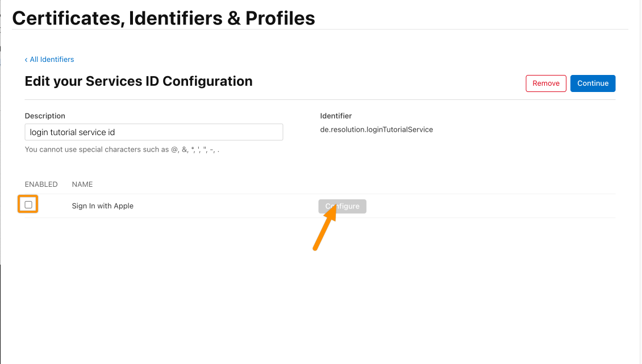Click the orange arrow annotation

(324, 227)
